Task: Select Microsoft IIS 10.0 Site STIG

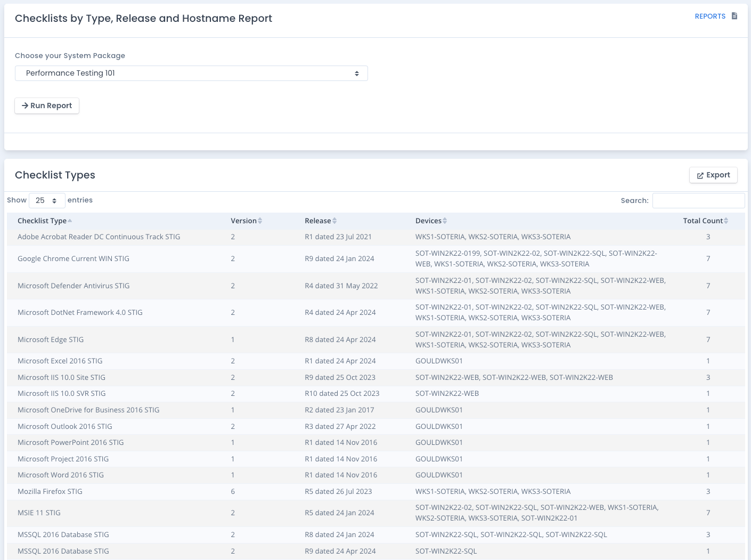Action: coord(61,377)
